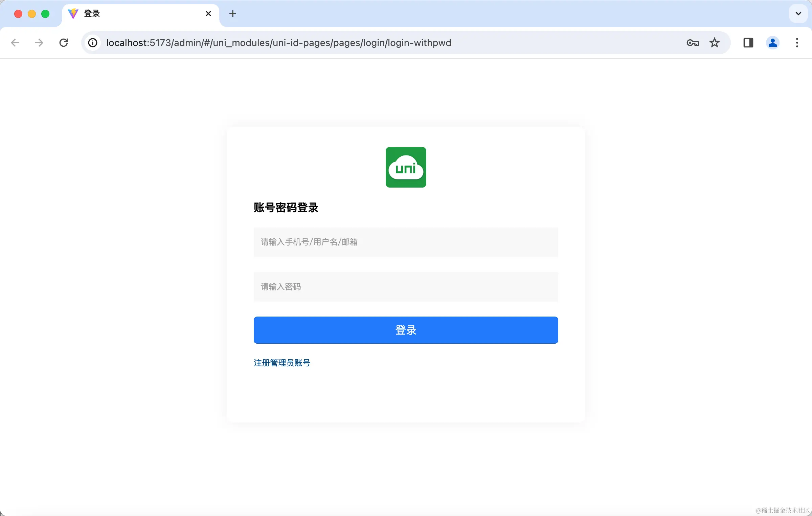Click the username/phone input field

pos(406,242)
